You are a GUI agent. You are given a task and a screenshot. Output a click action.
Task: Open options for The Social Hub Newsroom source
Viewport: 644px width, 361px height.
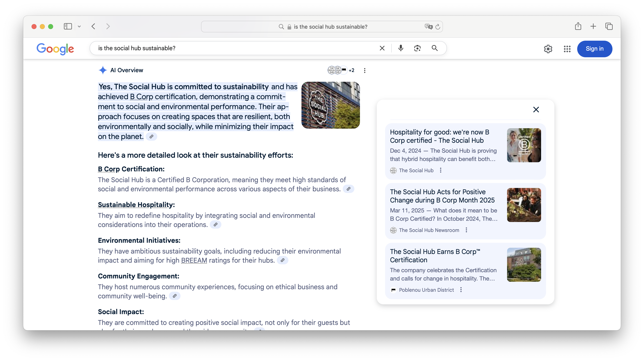pyautogui.click(x=466, y=230)
